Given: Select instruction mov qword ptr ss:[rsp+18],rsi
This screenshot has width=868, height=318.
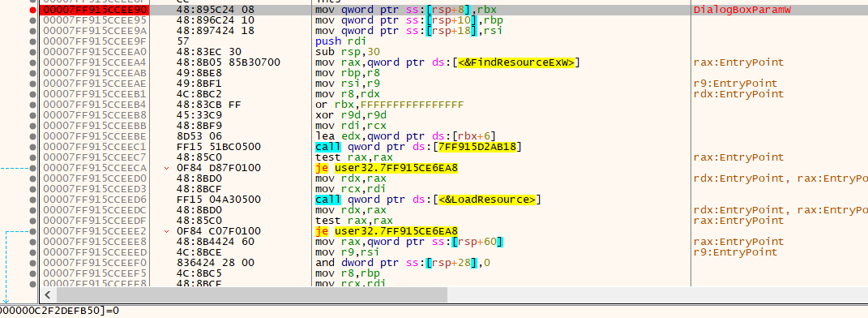Looking at the screenshot, I should click(x=408, y=31).
